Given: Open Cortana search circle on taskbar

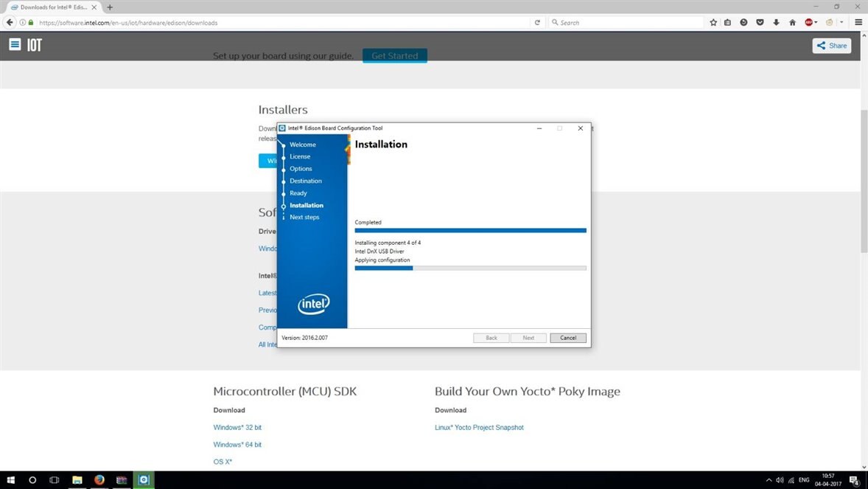Looking at the screenshot, I should coord(32,480).
